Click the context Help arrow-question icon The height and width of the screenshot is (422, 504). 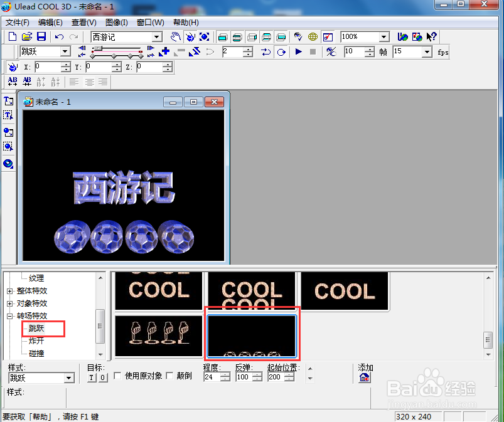coord(431,36)
